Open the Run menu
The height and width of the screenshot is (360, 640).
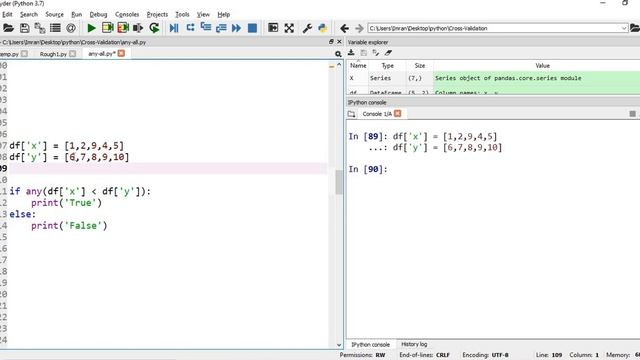tap(76, 14)
